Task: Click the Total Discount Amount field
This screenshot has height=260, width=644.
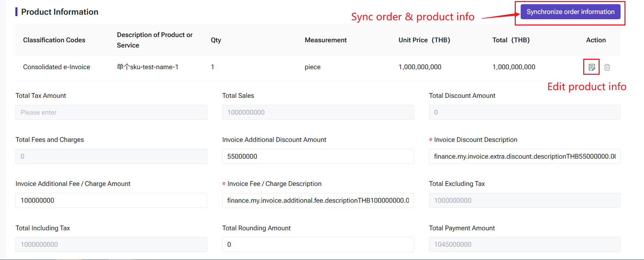Action: coord(524,113)
